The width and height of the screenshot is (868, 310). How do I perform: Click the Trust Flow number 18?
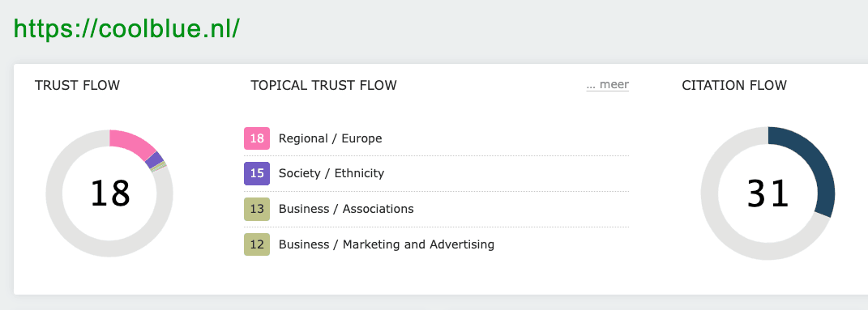coord(109,194)
